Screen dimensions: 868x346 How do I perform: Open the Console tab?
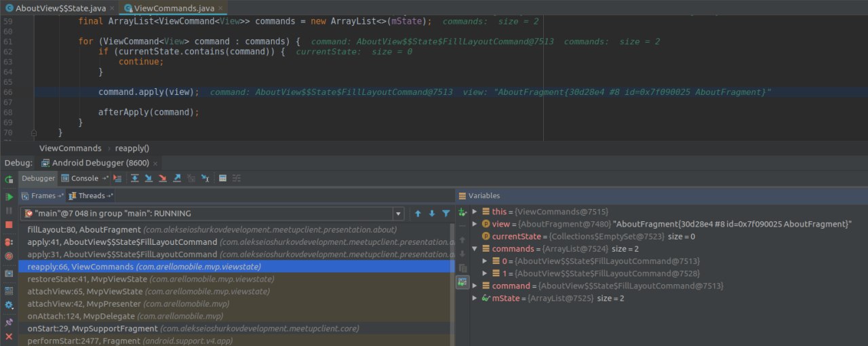click(85, 178)
